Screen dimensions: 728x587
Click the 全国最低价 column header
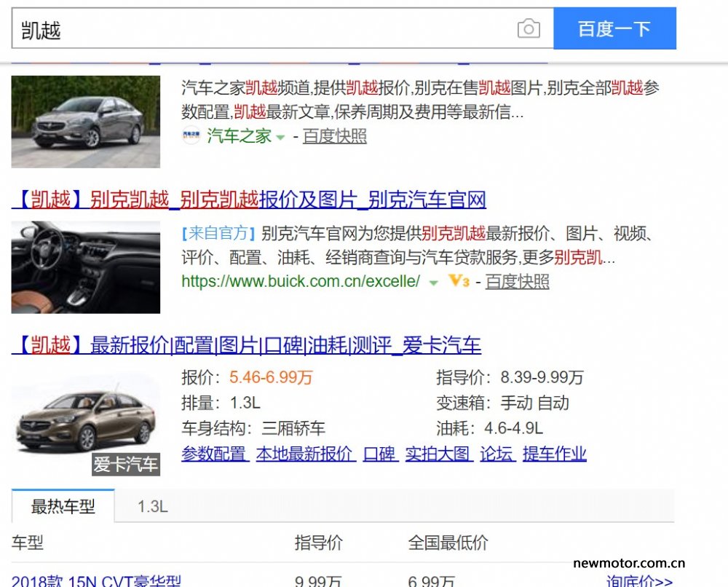tap(448, 543)
